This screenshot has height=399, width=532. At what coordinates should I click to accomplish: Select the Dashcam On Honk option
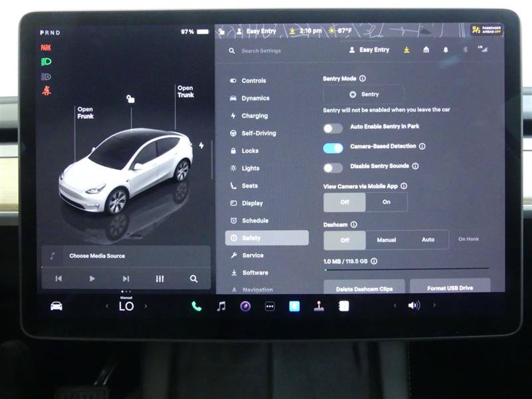point(469,239)
